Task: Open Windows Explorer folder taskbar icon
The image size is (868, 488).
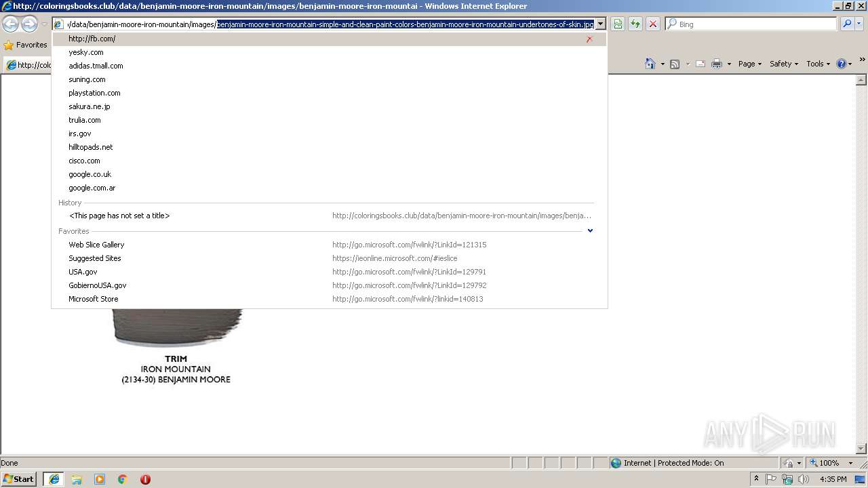Action: [x=77, y=479]
